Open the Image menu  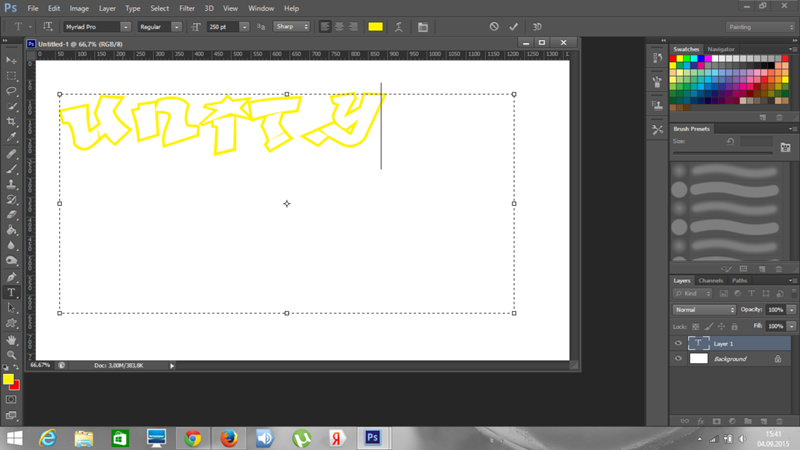(79, 8)
